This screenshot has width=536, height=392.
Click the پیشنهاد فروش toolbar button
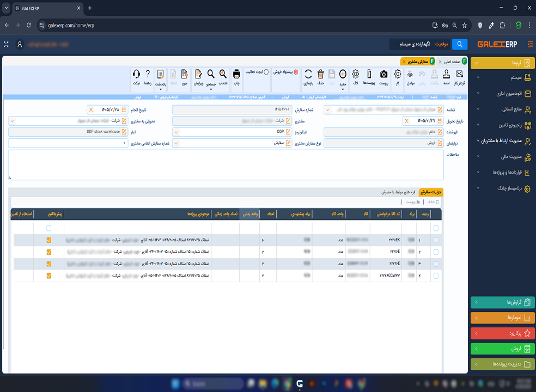(x=285, y=72)
